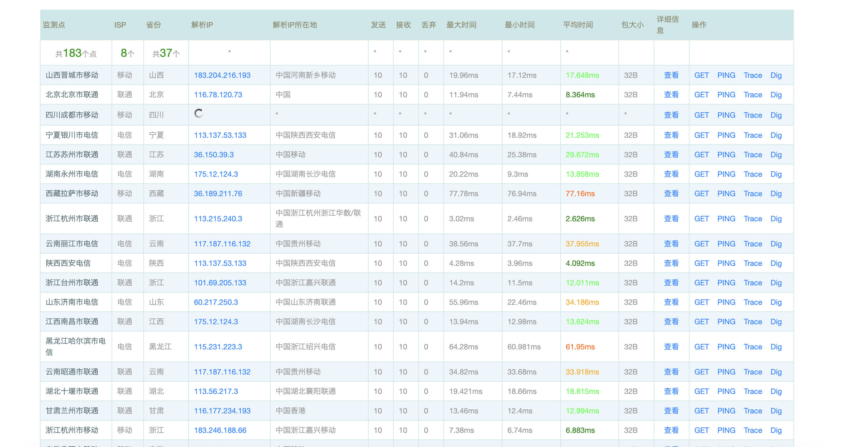
Task: Run PING for 江苏苏州市联通
Action: [x=726, y=154]
